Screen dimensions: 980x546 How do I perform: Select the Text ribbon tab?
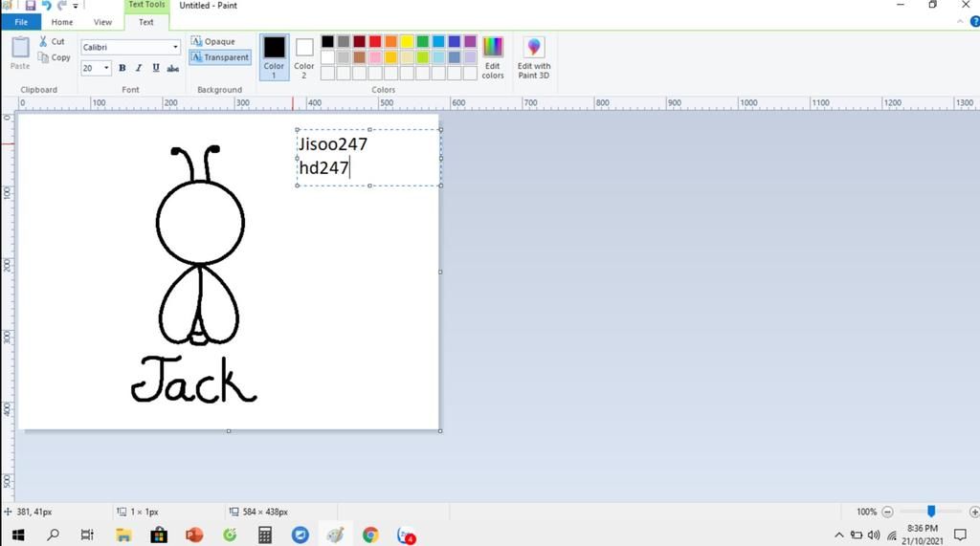click(x=146, y=22)
